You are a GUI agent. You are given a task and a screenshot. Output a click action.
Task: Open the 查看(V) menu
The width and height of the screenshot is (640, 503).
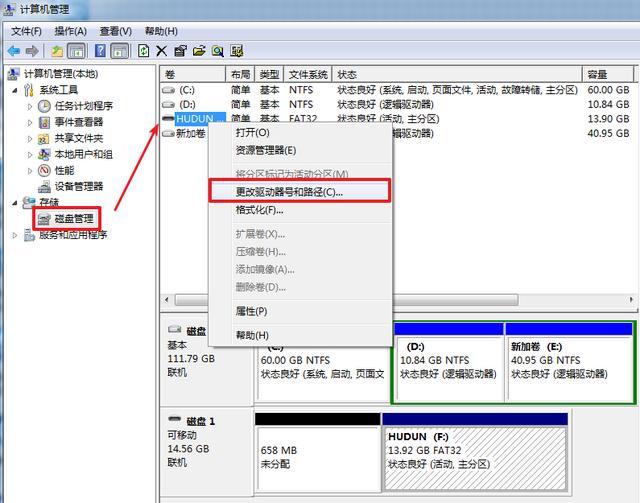click(116, 31)
